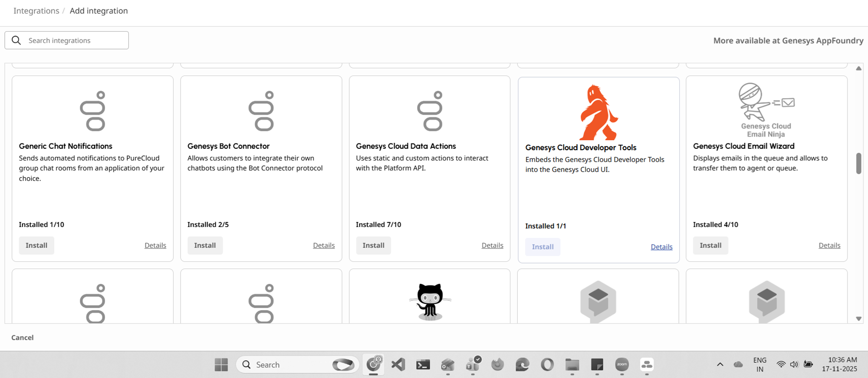Image resolution: width=868 pixels, height=378 pixels.
Task: Open Wi-Fi network settings in tray
Action: (x=781, y=365)
